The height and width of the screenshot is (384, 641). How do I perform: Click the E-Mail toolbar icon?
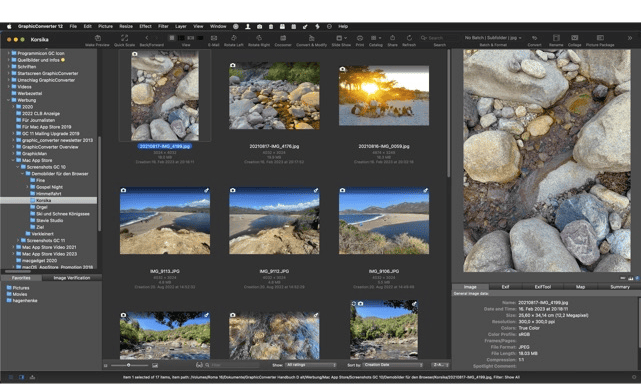pyautogui.click(x=213, y=38)
